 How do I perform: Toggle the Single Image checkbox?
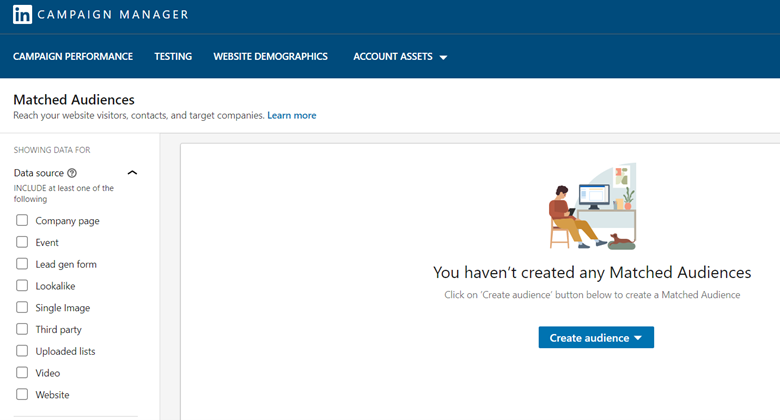[22, 308]
